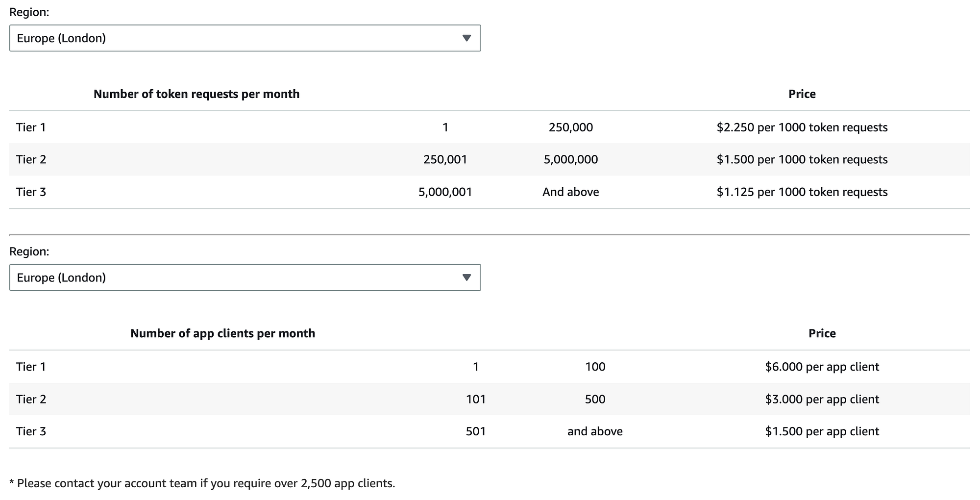Click the account team footnote about 2,500 app clients

coord(202,483)
